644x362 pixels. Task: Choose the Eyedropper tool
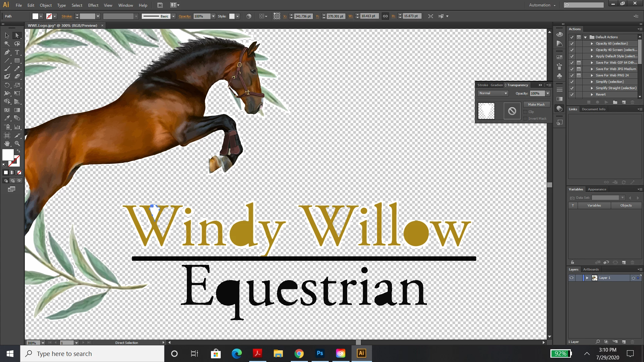pos(7,118)
